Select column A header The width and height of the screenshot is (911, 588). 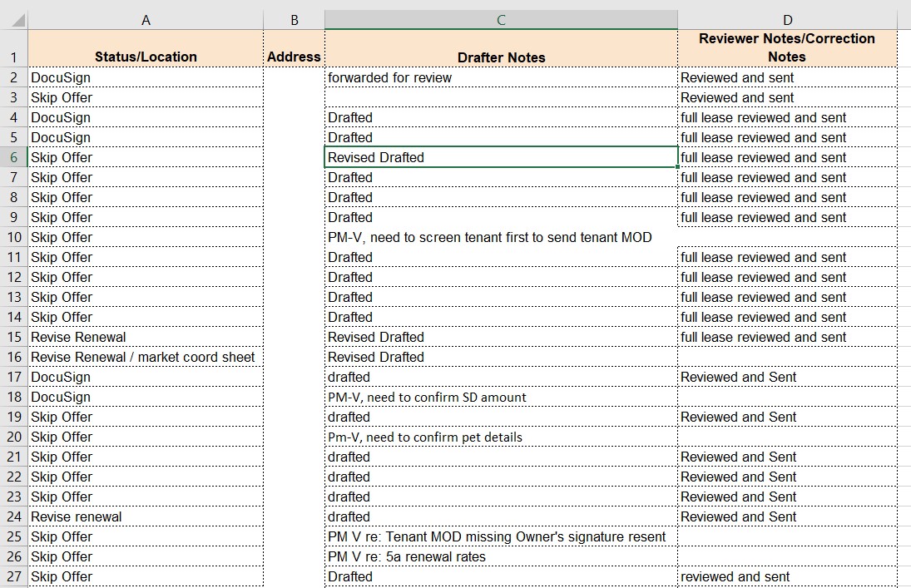coord(146,20)
